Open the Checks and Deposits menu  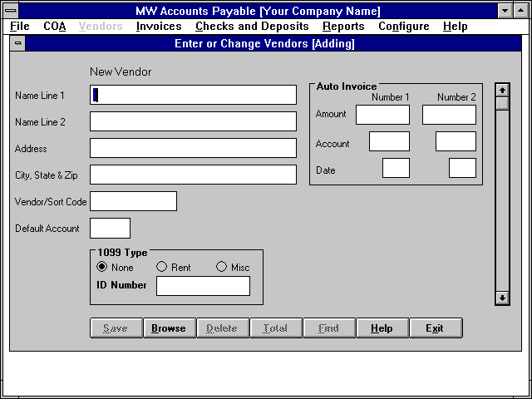click(252, 27)
